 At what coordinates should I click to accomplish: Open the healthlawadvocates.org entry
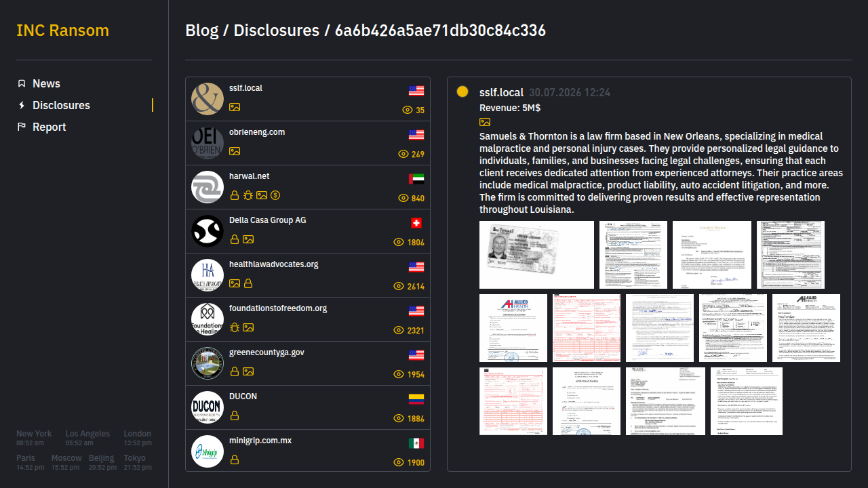click(308, 275)
